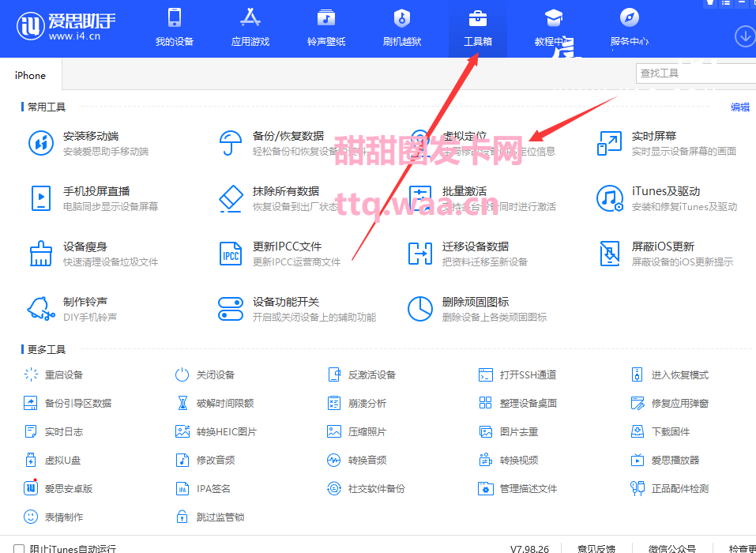Switch to the 我的设备 tab
The height and width of the screenshot is (553, 756).
[x=175, y=28]
